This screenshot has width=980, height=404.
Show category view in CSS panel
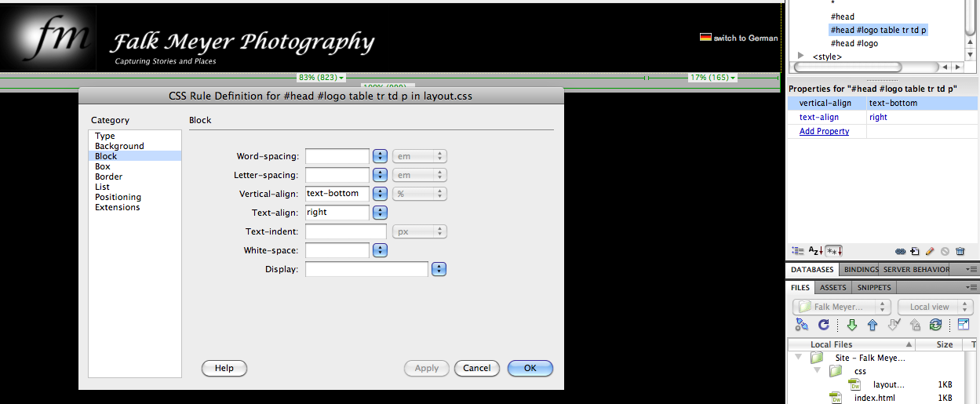coord(798,251)
